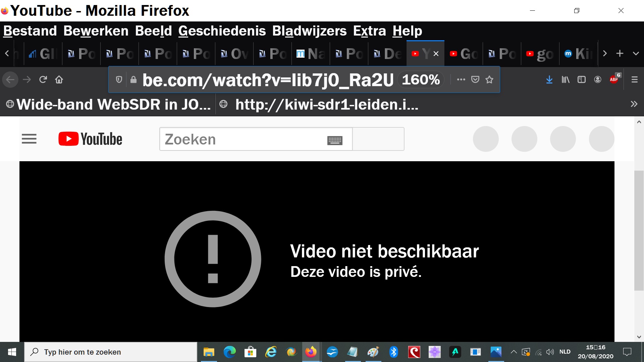Show more bookmarks toolbar items chevron

pos(634,104)
